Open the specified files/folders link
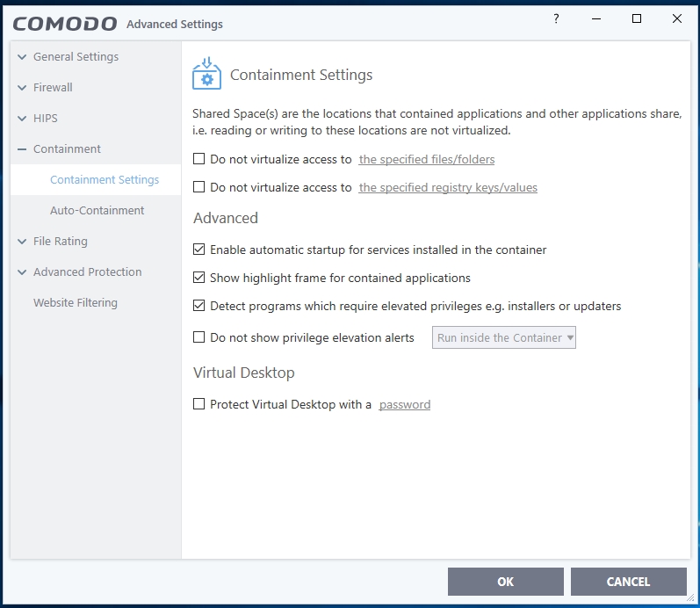 (x=427, y=160)
